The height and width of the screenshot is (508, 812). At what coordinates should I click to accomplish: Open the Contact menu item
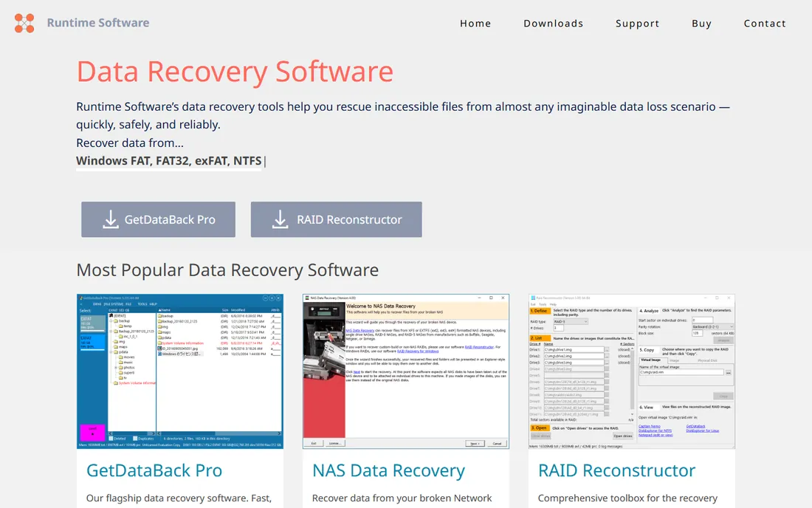(x=765, y=24)
